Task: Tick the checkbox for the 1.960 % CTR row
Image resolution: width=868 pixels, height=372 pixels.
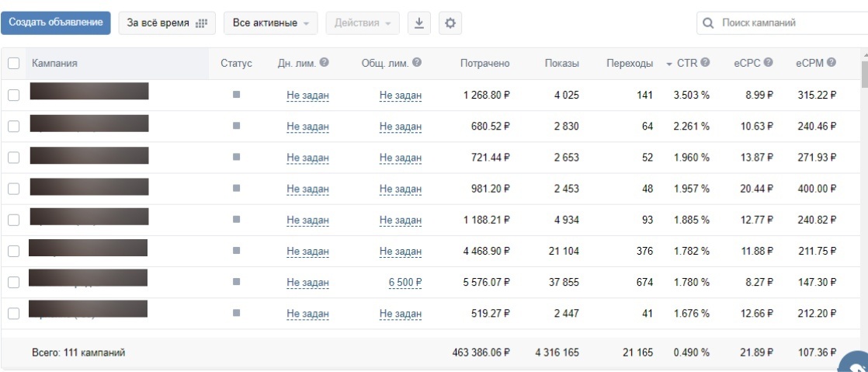Action: tap(13, 158)
